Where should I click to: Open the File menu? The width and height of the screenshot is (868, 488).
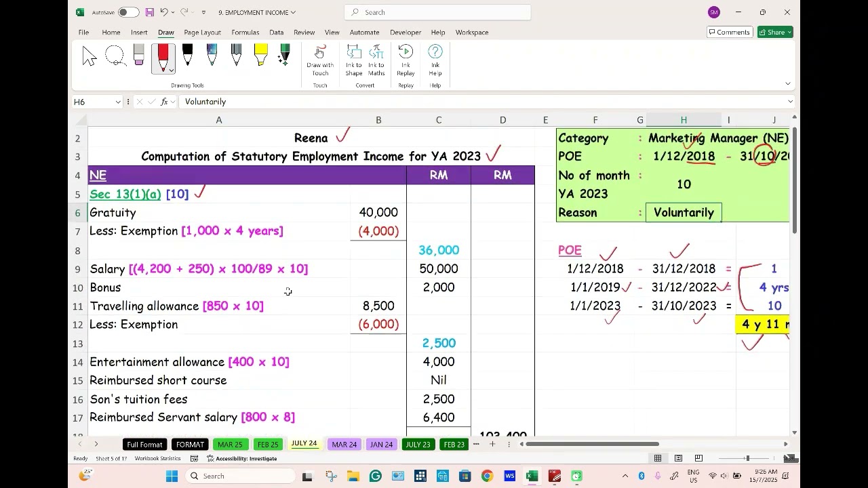[83, 32]
